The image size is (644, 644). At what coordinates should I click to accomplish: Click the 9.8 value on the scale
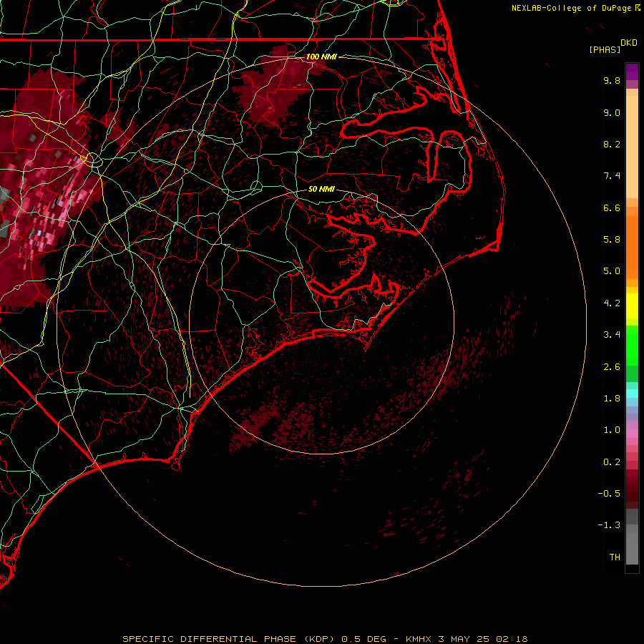612,80
